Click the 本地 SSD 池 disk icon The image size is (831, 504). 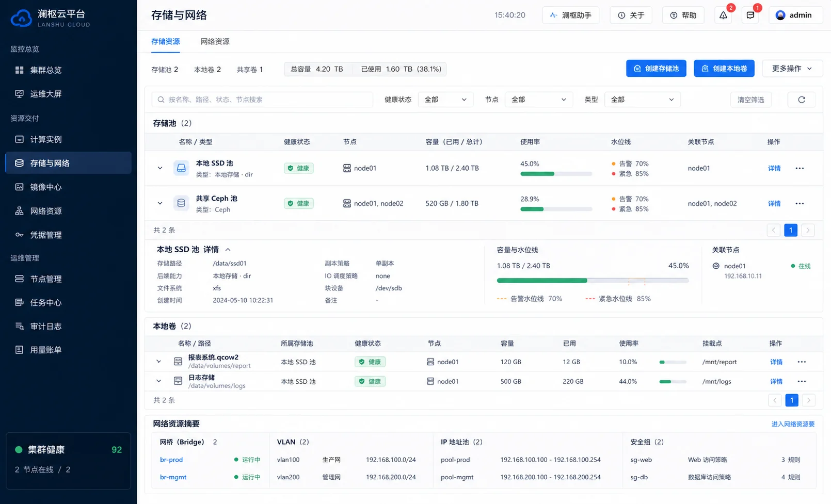pyautogui.click(x=181, y=168)
